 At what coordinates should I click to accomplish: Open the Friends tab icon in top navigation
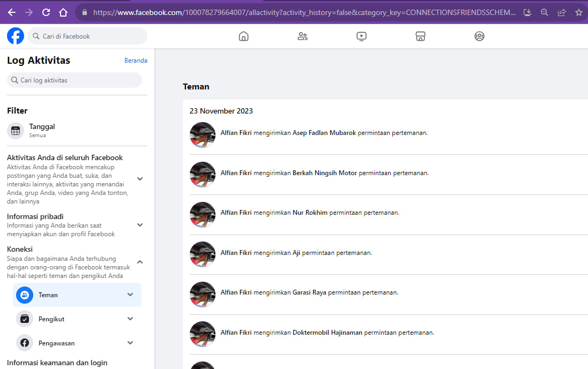click(x=303, y=36)
